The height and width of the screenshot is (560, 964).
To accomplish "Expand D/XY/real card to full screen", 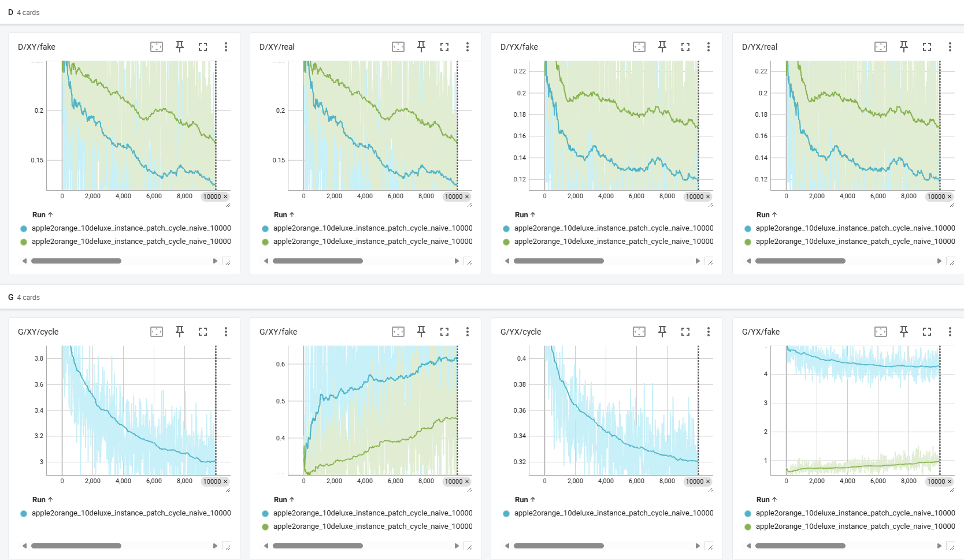I will pos(444,47).
